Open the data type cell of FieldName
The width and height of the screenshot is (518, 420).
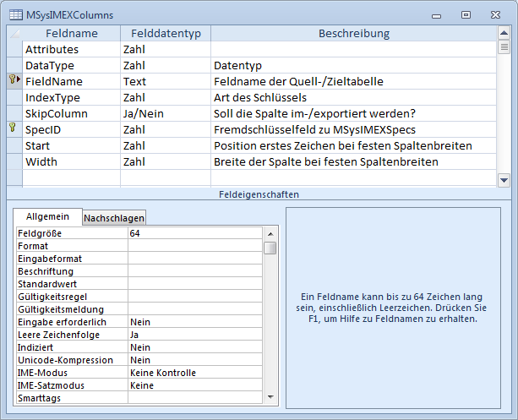click(165, 82)
